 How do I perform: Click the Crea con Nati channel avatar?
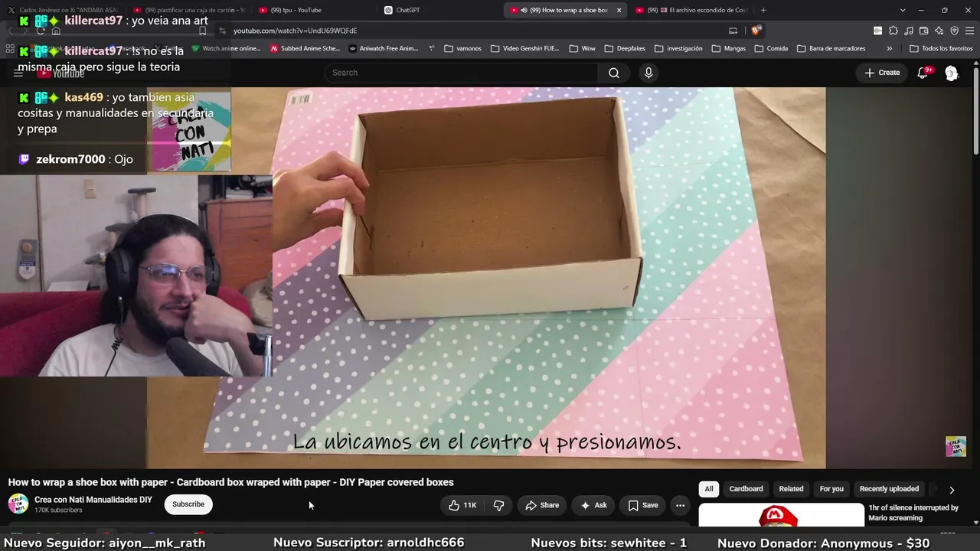(x=18, y=504)
